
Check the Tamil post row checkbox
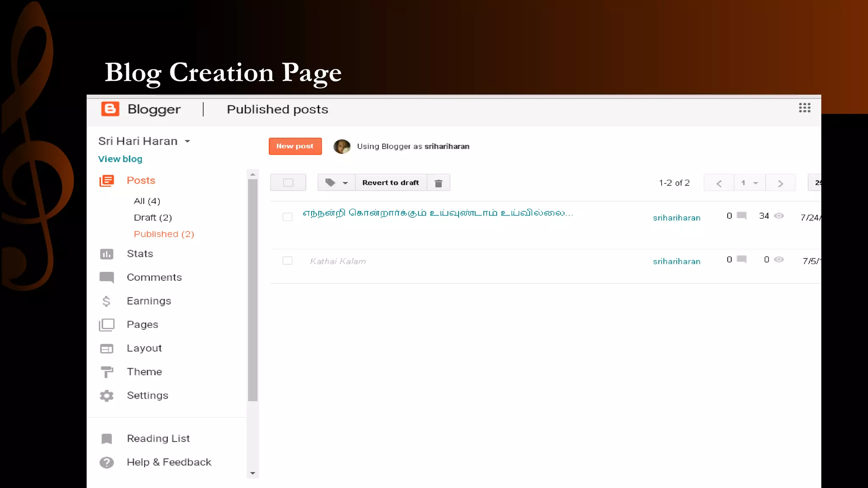point(287,217)
